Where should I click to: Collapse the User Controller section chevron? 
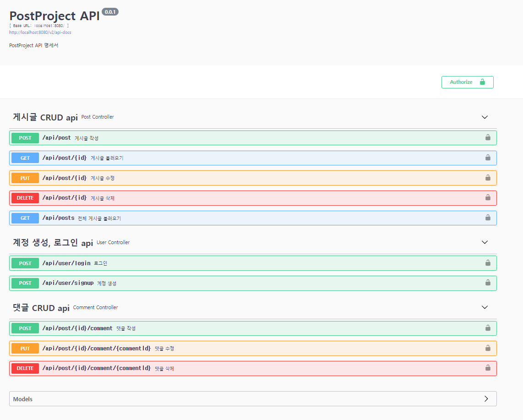pos(485,242)
